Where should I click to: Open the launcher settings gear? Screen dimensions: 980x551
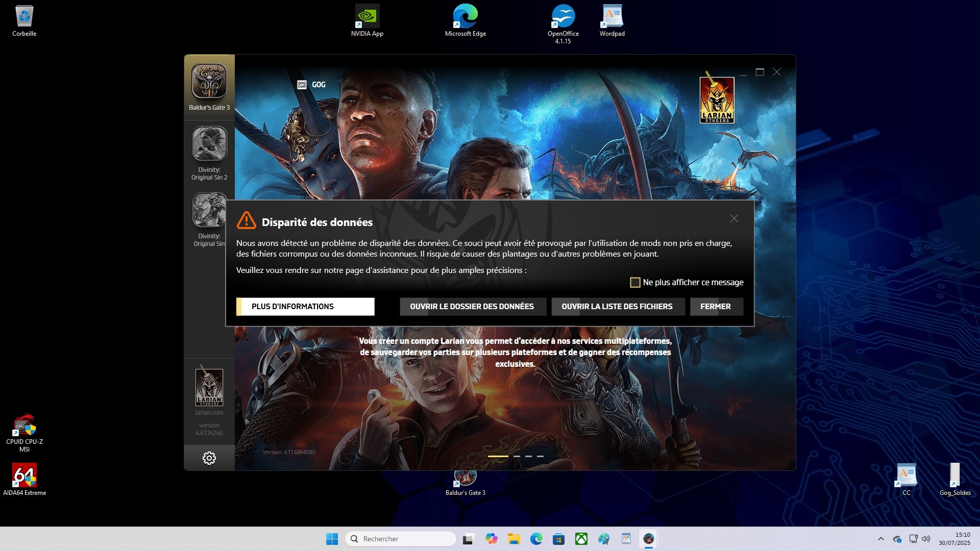point(209,458)
